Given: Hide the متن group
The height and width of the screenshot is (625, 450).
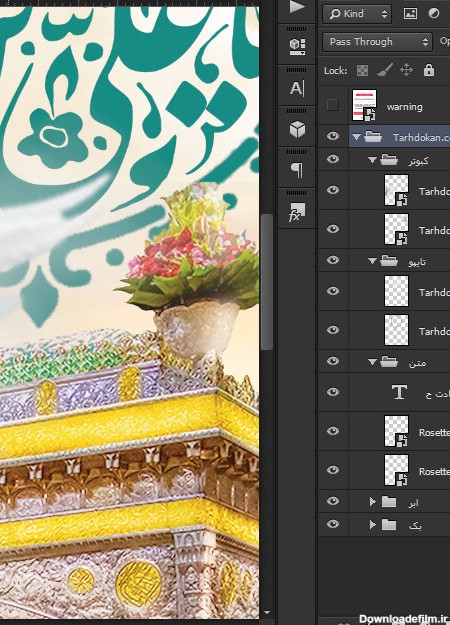Looking at the screenshot, I should [333, 361].
